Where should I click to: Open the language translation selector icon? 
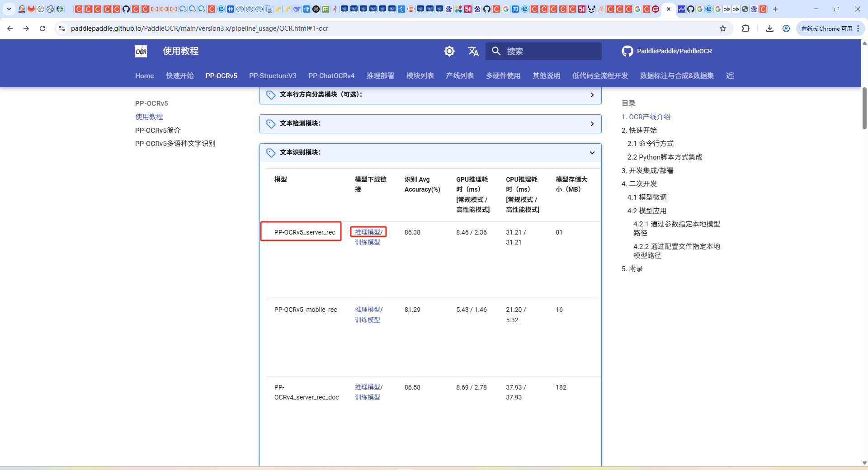coord(473,51)
